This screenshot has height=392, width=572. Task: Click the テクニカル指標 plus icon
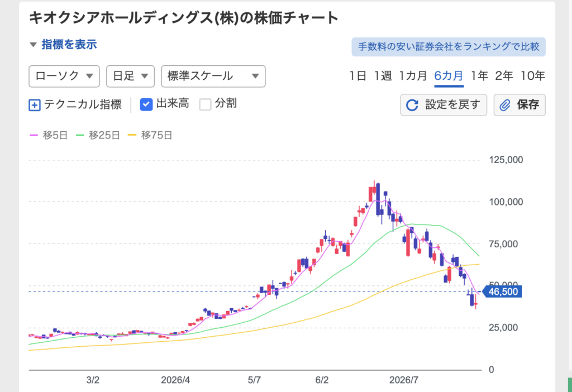[x=34, y=105]
